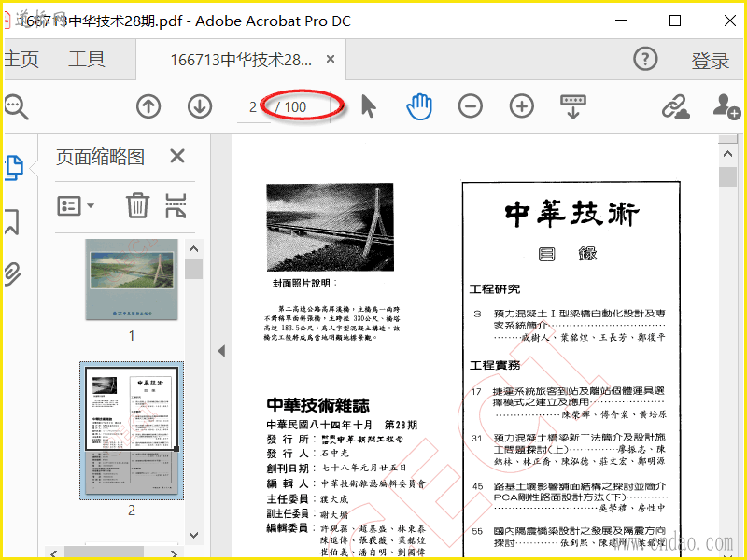Click the page number input field
747x560 pixels.
click(x=253, y=107)
